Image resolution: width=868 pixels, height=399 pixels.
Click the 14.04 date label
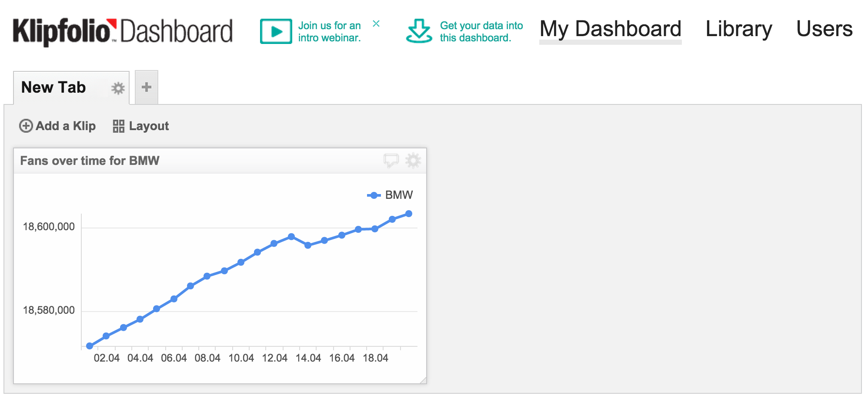(308, 358)
